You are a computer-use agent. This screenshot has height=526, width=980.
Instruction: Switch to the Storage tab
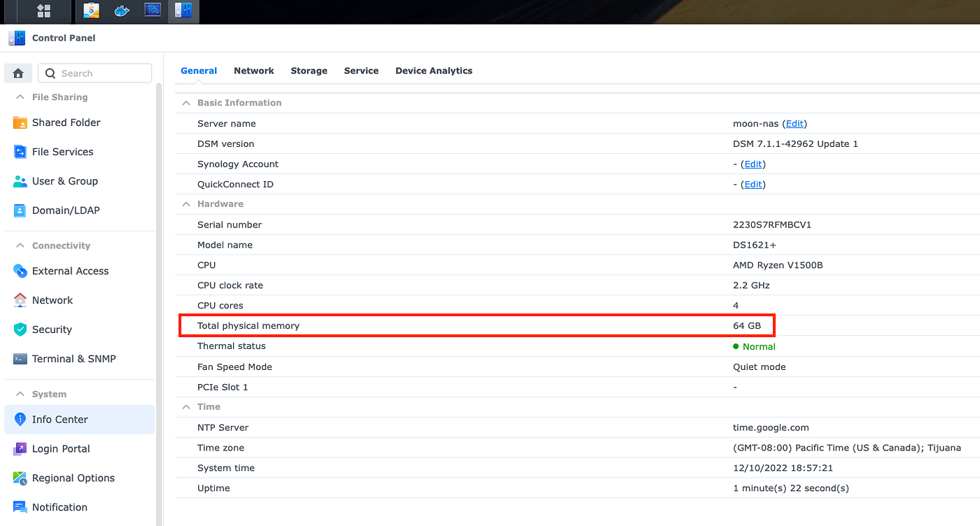click(x=309, y=71)
